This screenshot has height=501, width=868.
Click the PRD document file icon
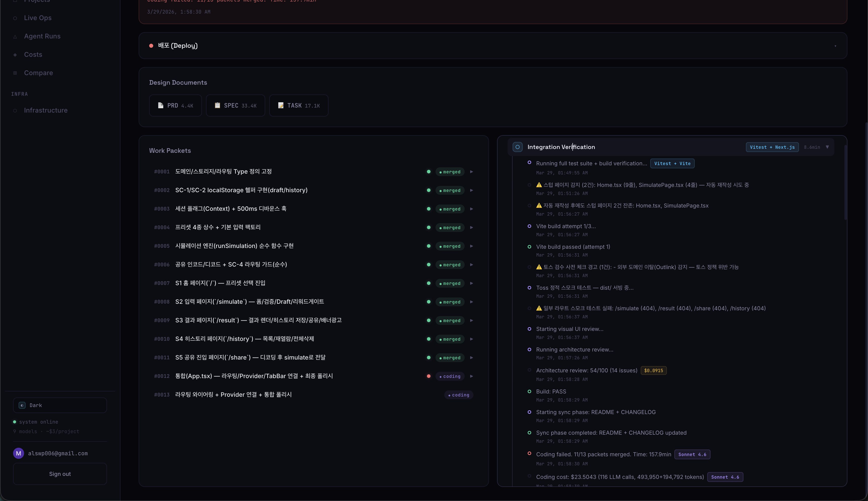(x=160, y=105)
